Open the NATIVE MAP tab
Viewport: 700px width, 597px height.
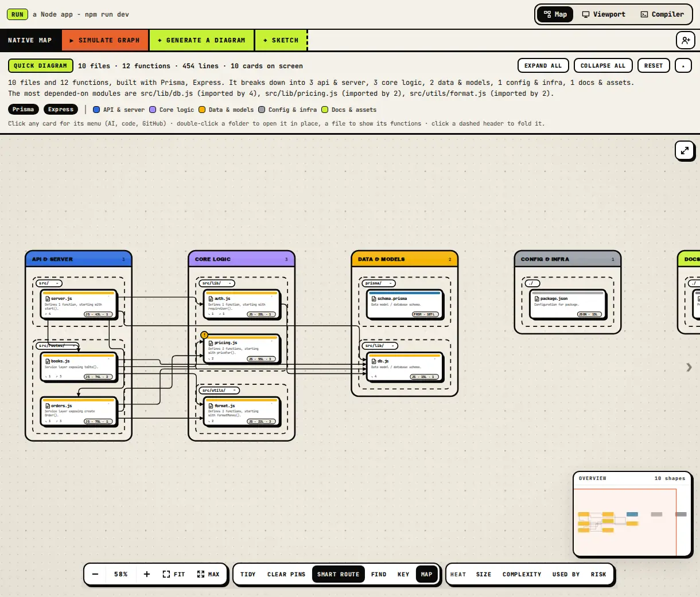coord(30,40)
